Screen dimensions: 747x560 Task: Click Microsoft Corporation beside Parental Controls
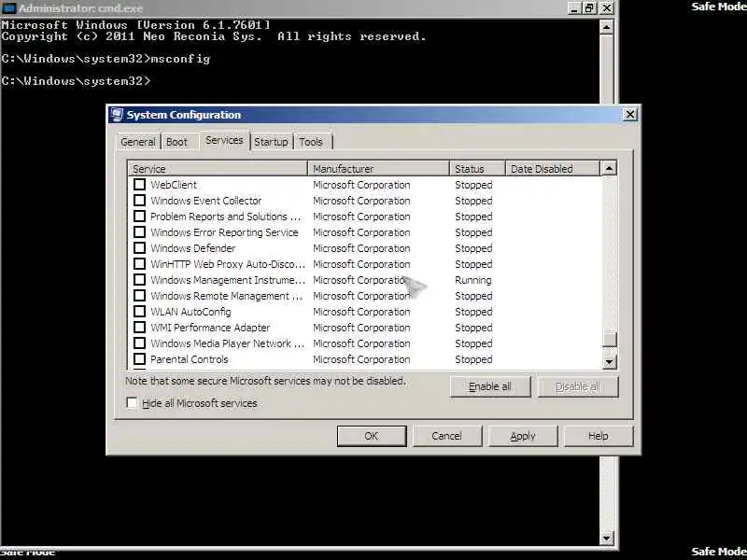pyautogui.click(x=361, y=359)
